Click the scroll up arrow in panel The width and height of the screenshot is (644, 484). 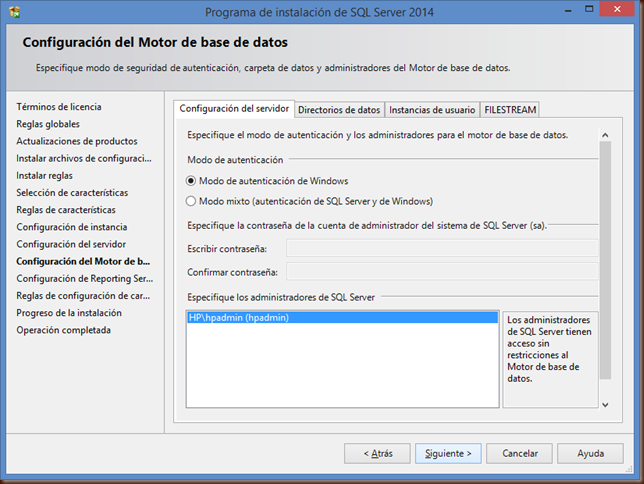[x=605, y=135]
